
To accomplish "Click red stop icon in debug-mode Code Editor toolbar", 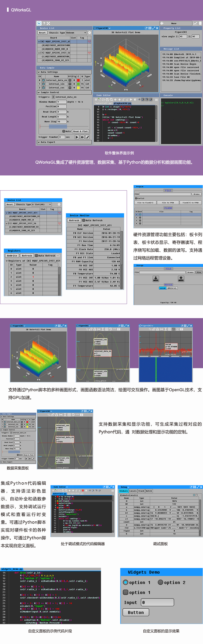I will click(x=83, y=490).
